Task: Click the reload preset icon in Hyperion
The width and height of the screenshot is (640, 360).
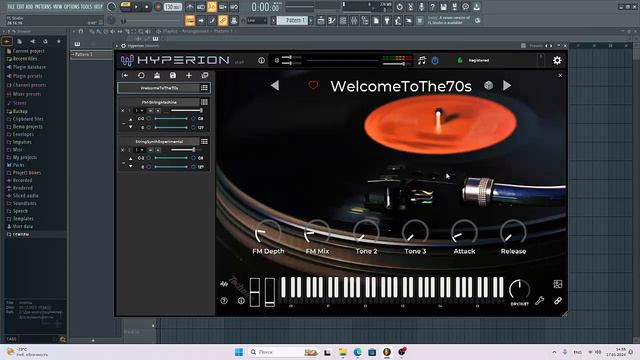Action: pyautogui.click(x=141, y=76)
